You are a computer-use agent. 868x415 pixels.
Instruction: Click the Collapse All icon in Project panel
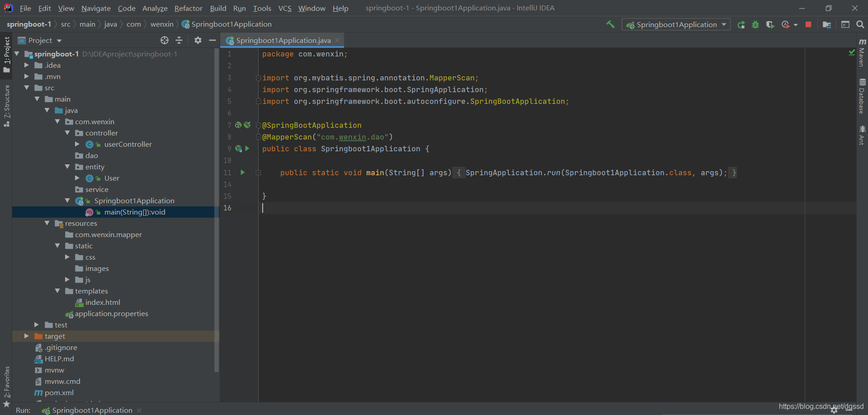pyautogui.click(x=179, y=40)
